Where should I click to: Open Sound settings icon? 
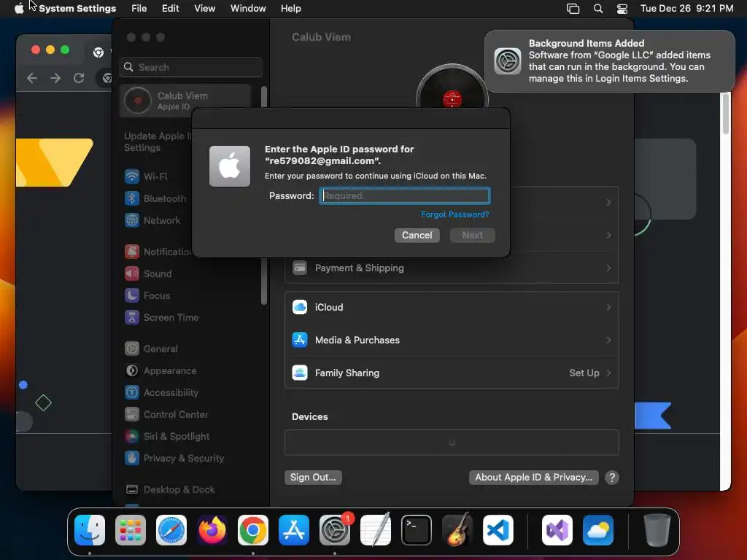132,273
